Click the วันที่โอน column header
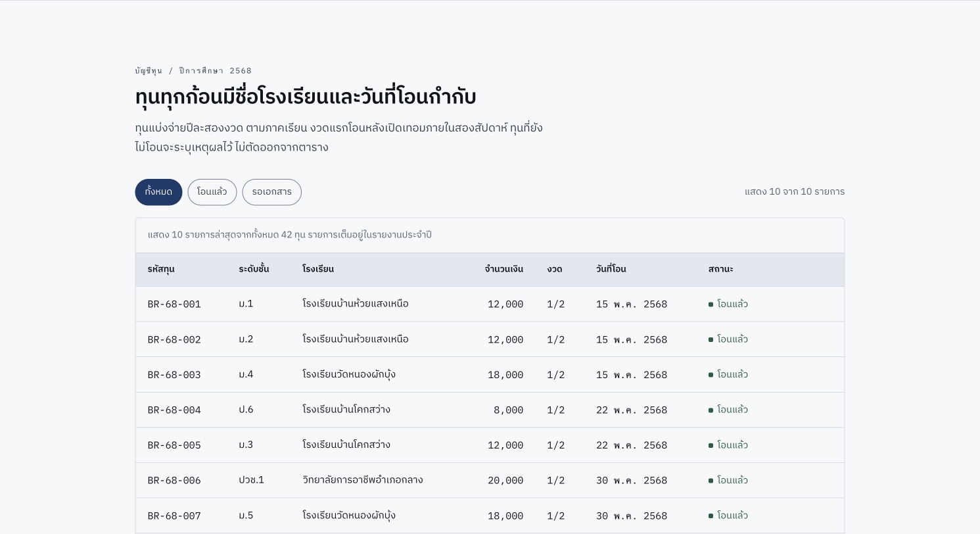 click(611, 269)
